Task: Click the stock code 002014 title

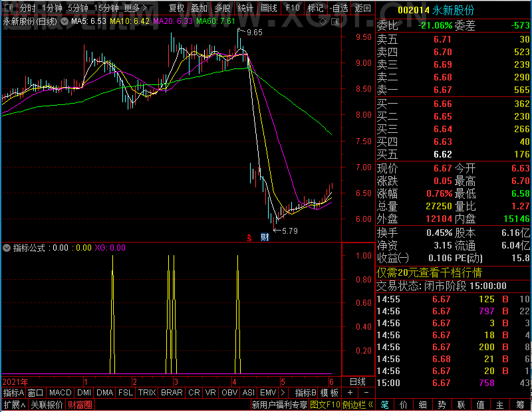Action: 413,10
